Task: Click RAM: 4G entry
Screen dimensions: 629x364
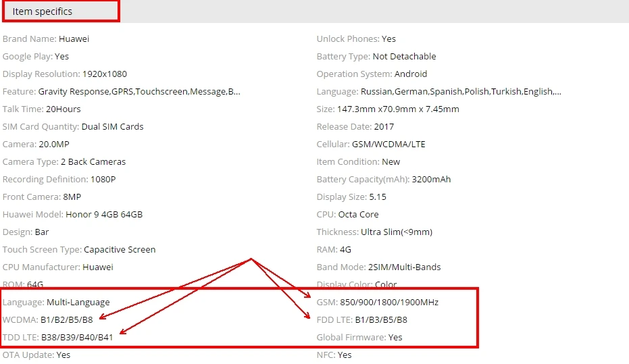Action: click(334, 250)
